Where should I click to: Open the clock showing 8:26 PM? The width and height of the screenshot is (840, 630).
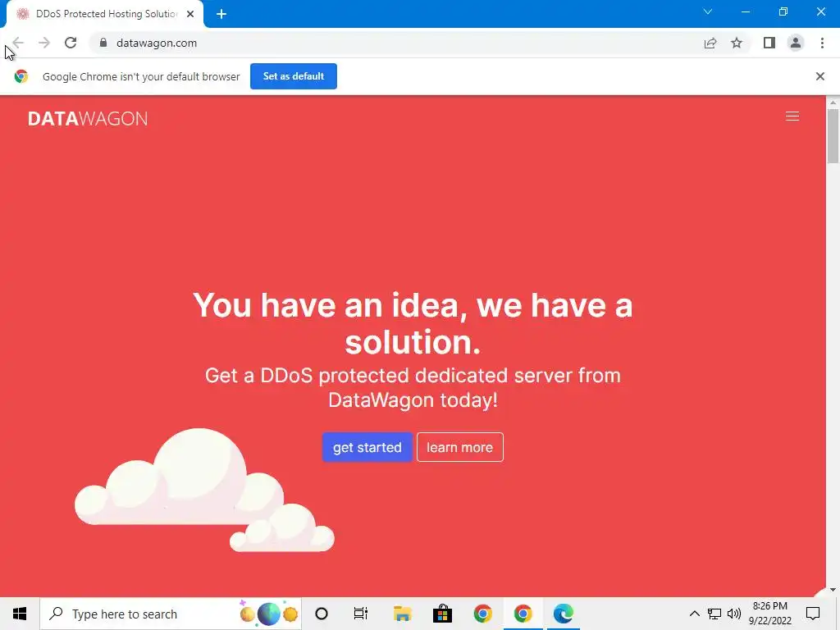[x=770, y=614]
